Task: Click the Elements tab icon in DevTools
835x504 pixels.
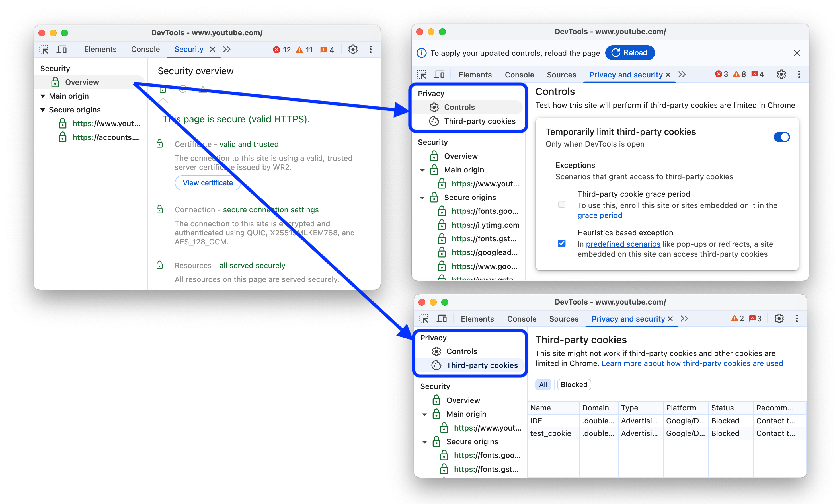Action: pos(100,50)
